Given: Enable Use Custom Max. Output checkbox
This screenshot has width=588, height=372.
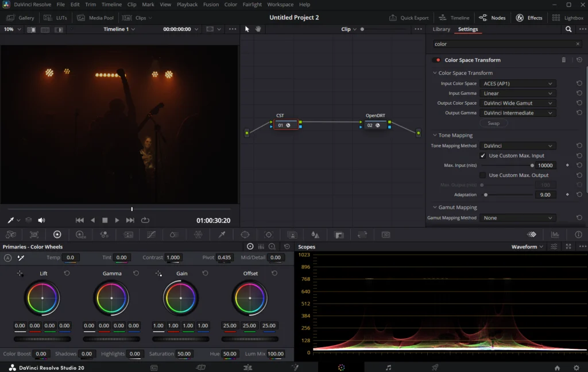Looking at the screenshot, I should tap(483, 175).
